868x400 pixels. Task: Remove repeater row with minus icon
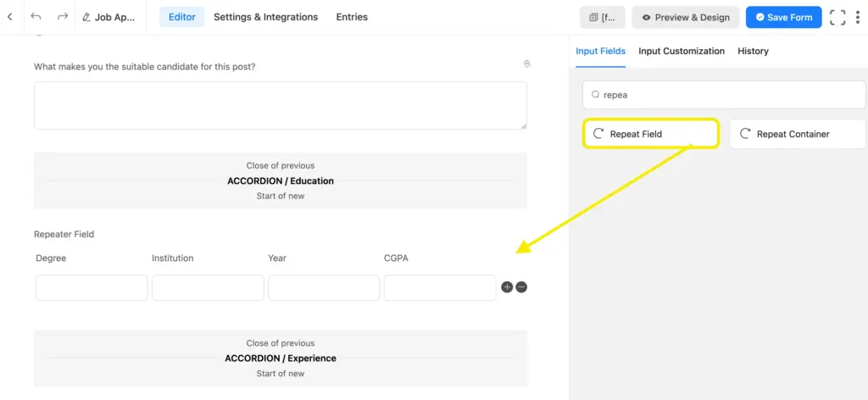point(521,287)
